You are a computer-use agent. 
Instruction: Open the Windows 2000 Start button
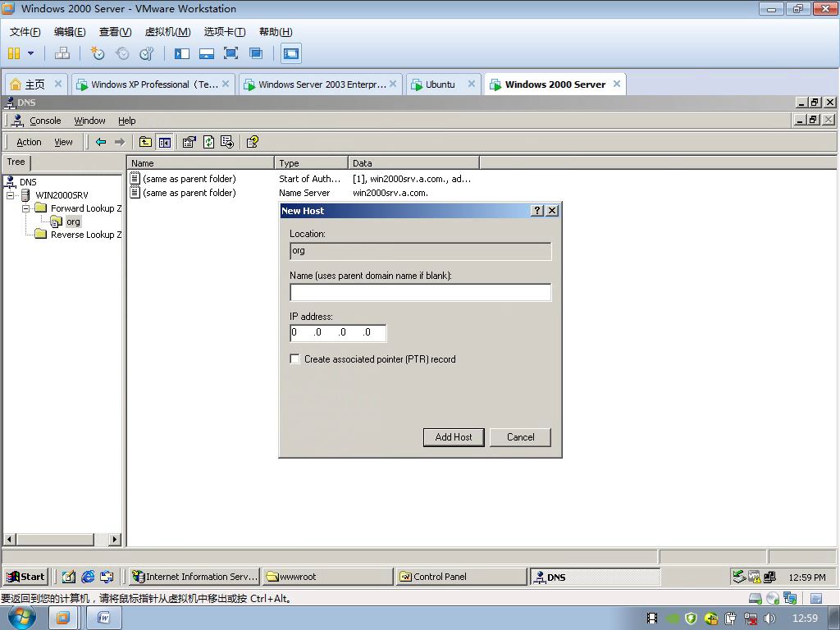[x=25, y=577]
